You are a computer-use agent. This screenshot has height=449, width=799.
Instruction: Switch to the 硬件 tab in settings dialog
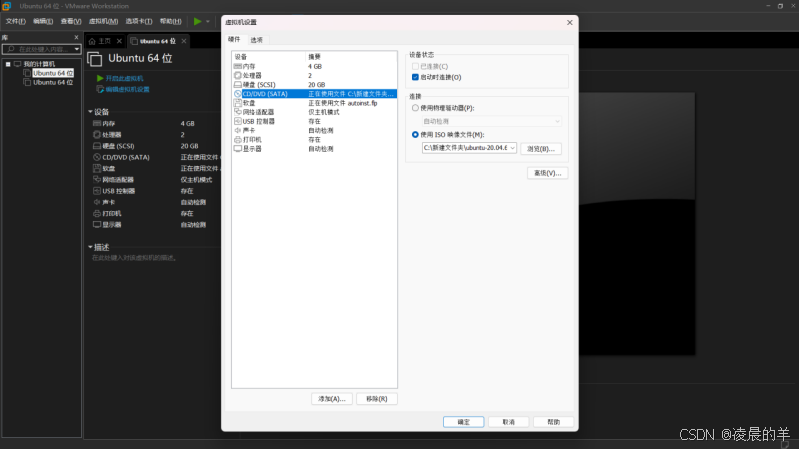point(234,39)
